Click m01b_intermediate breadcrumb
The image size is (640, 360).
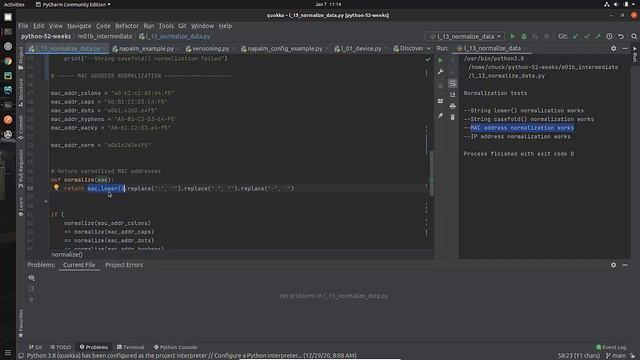pyautogui.click(x=105, y=36)
